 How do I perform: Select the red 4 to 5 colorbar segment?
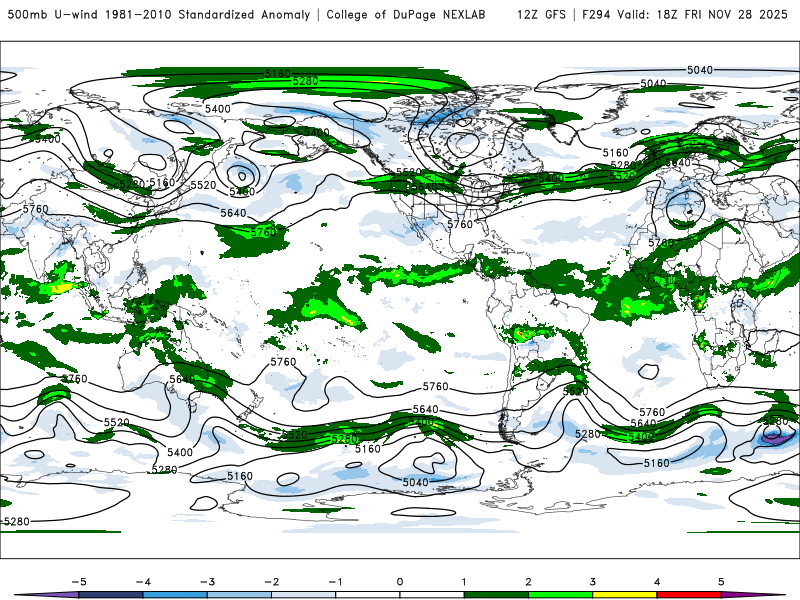pyautogui.click(x=689, y=595)
